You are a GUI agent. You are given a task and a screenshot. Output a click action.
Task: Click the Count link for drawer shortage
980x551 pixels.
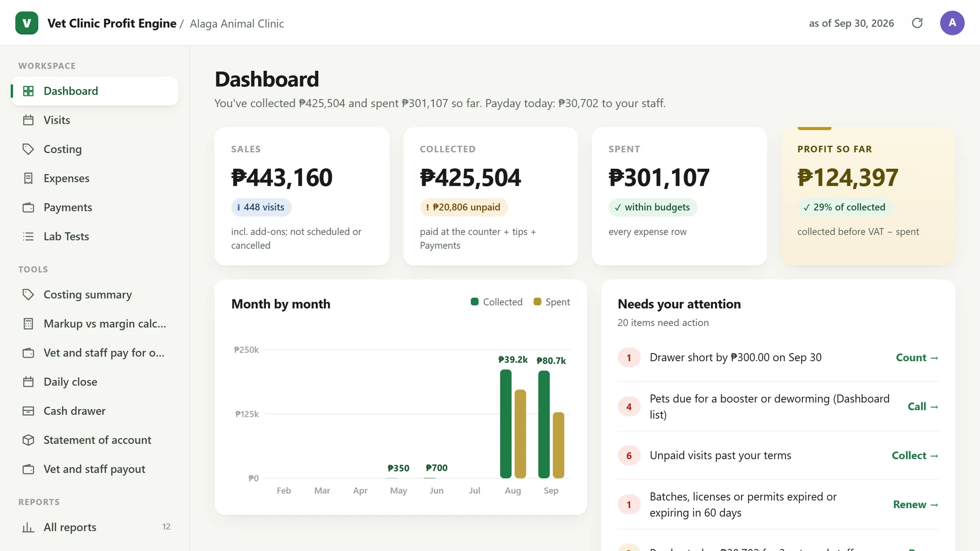pos(917,358)
